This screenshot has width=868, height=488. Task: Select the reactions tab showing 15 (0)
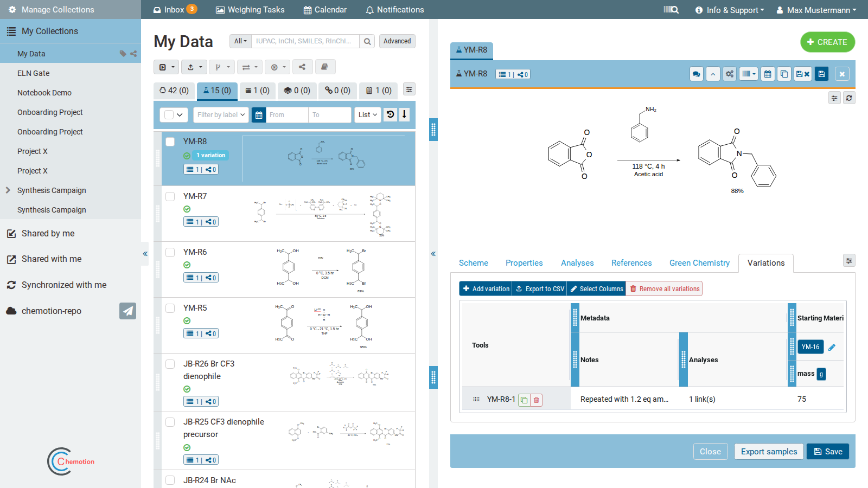click(217, 91)
